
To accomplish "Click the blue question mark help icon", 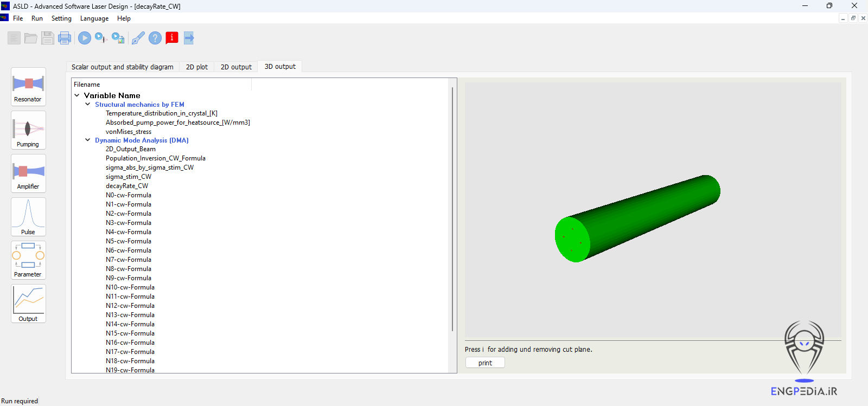I will point(155,38).
